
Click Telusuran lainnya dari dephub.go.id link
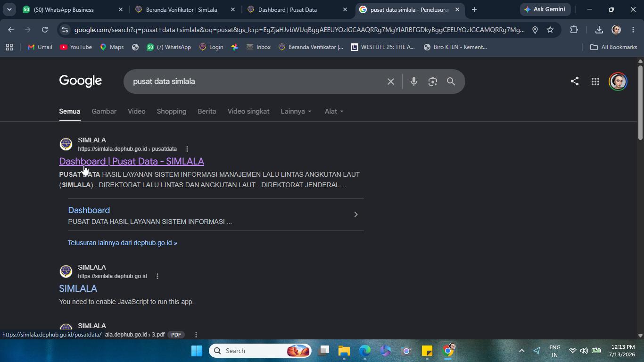123,243
